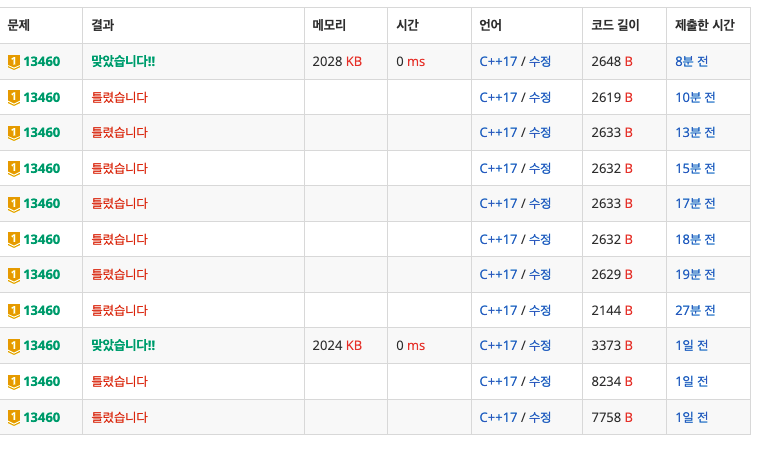Open problem 13460 from the 13분 전 row
The height and width of the screenshot is (450, 774).
pyautogui.click(x=42, y=133)
